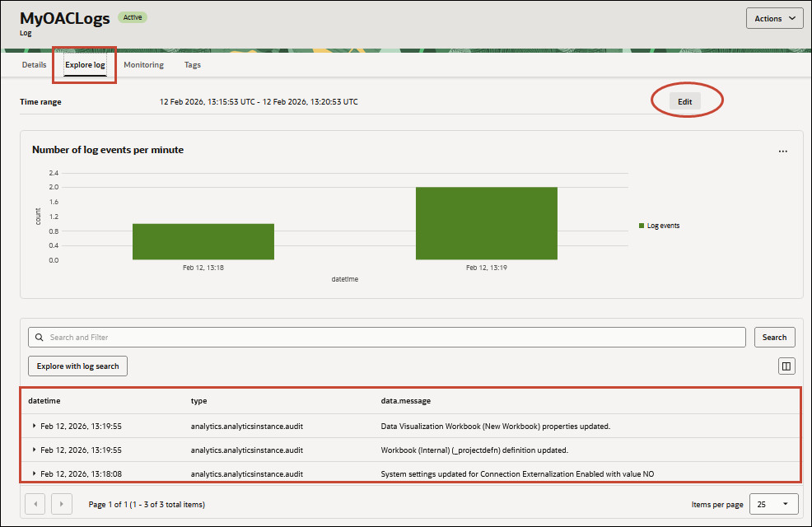The image size is (812, 527).
Task: Click the column manager icon below the Search button
Action: (x=786, y=366)
